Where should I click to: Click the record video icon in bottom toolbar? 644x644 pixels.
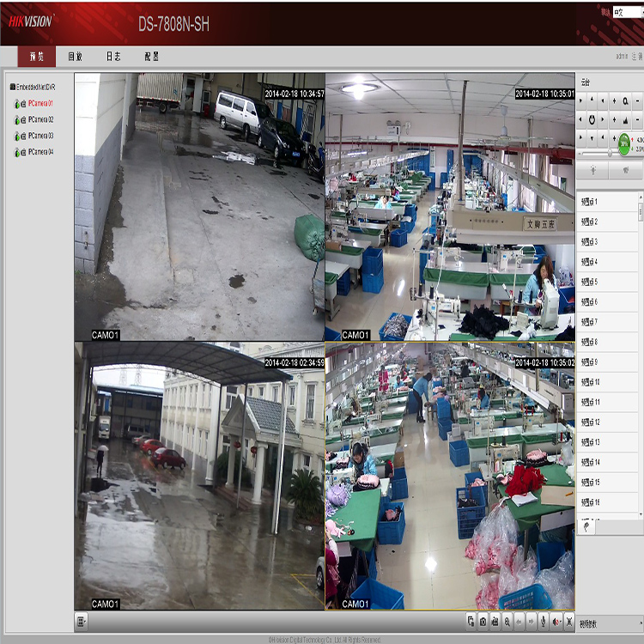pos(495,622)
